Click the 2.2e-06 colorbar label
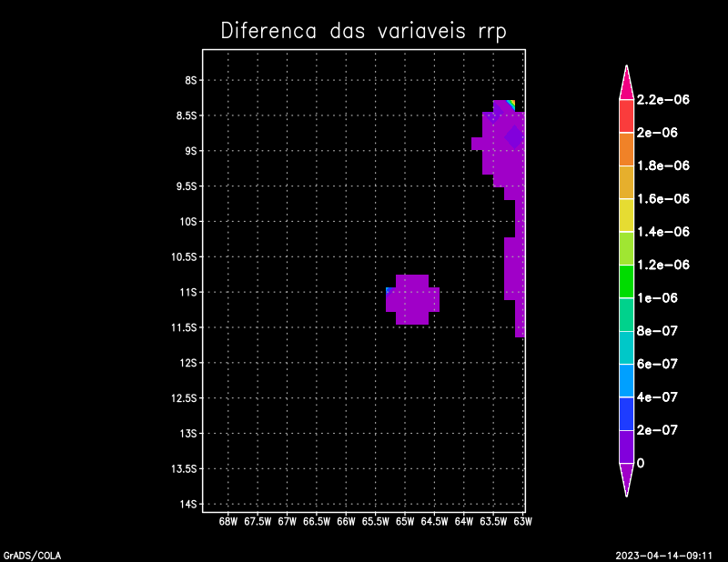The image size is (728, 562). point(662,99)
